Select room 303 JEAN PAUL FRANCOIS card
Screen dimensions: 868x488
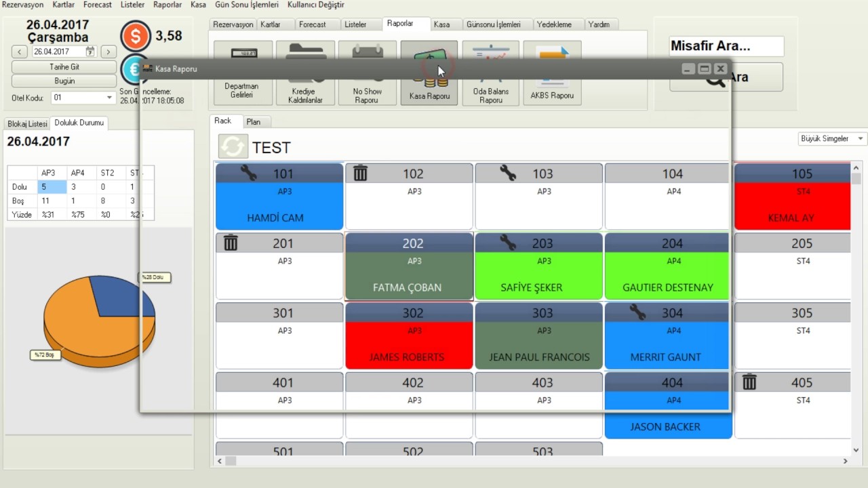(538, 336)
